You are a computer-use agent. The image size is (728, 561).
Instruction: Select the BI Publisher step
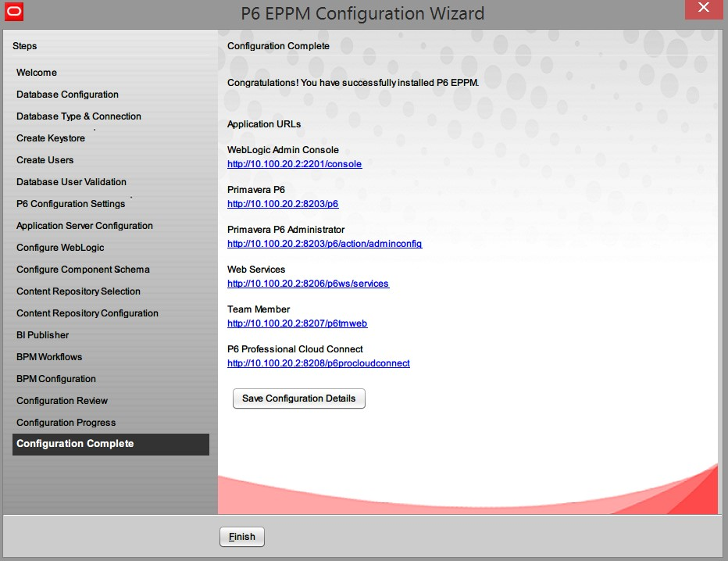pyautogui.click(x=43, y=335)
